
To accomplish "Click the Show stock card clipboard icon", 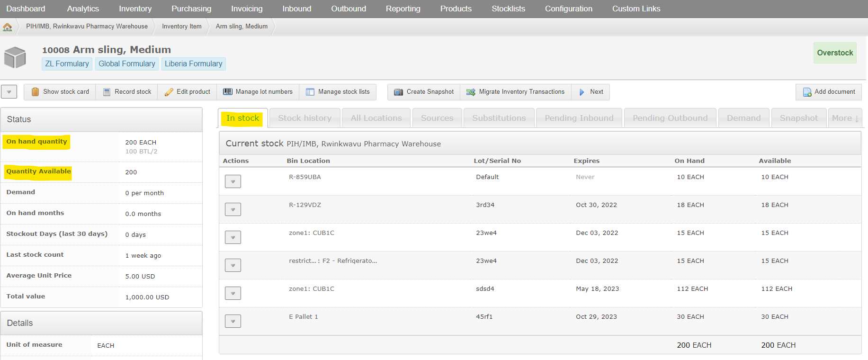I will pyautogui.click(x=35, y=92).
